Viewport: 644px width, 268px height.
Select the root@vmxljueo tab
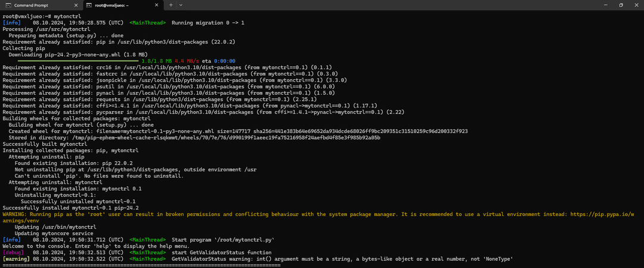(x=119, y=5)
